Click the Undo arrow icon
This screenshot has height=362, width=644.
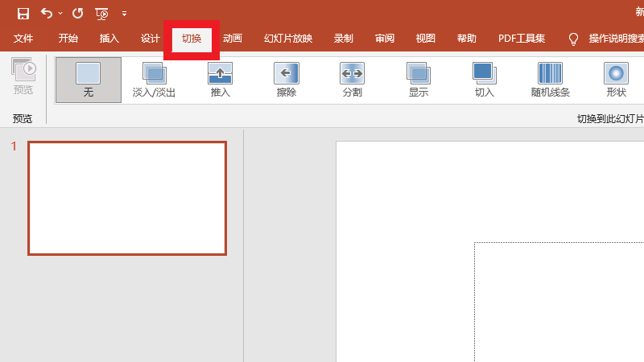pos(47,14)
